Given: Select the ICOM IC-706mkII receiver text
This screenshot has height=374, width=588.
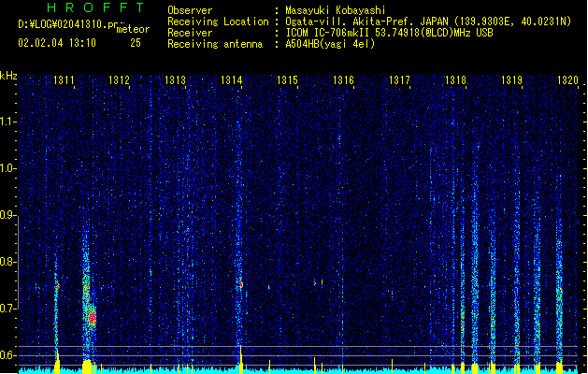Looking at the screenshot, I should coord(389,33).
